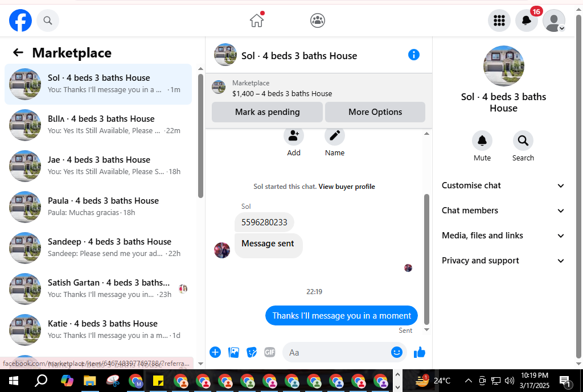
Task: Click the Facebook search magnifier icon
Action: click(48, 20)
